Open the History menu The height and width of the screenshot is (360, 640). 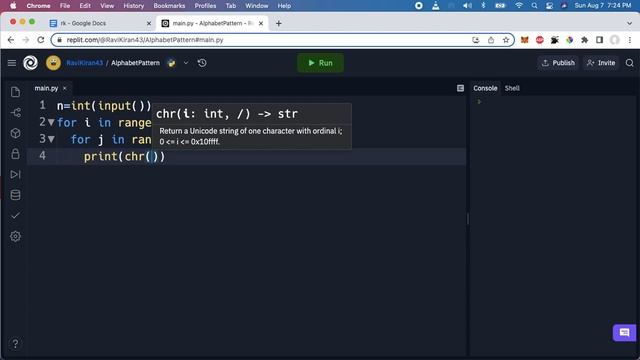pos(133,6)
